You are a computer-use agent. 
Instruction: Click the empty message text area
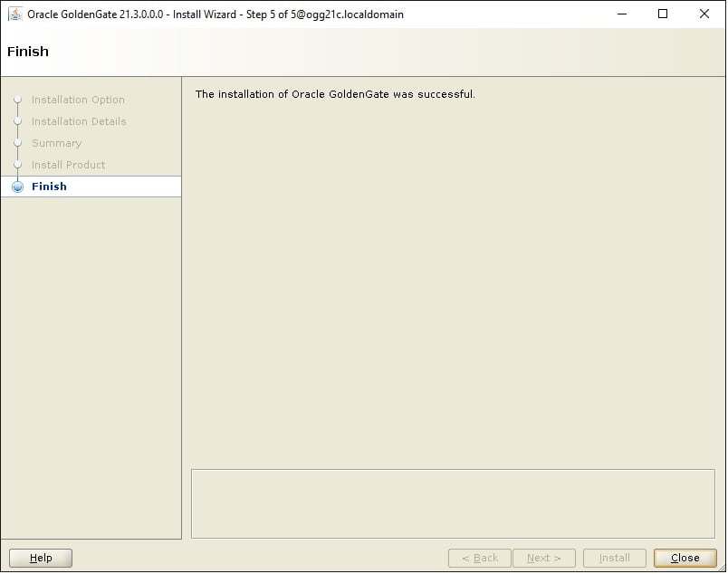point(453,503)
